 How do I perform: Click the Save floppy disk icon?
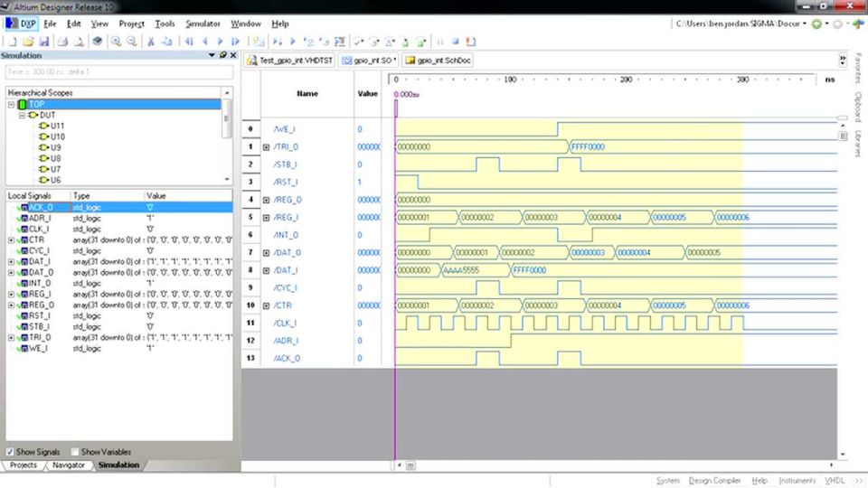click(x=43, y=42)
